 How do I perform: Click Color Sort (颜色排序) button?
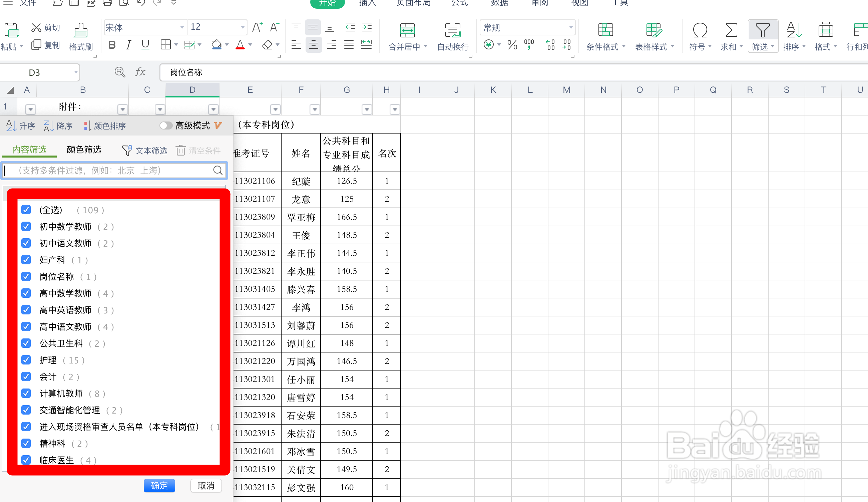coord(105,126)
